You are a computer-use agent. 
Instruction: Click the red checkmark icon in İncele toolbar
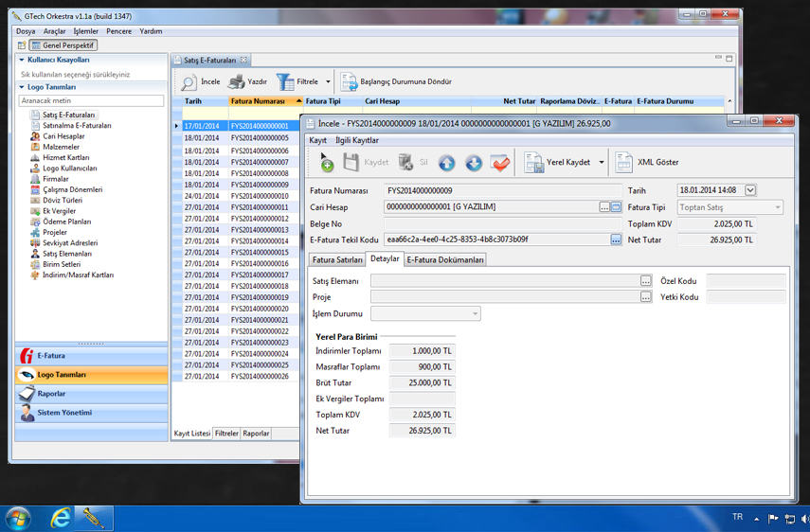pyautogui.click(x=500, y=163)
